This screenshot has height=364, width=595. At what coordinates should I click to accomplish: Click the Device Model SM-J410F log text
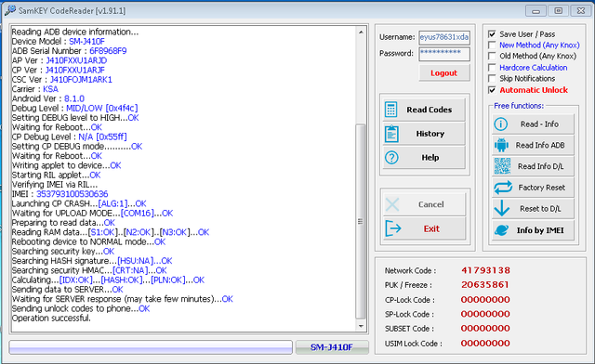pyautogui.click(x=58, y=42)
